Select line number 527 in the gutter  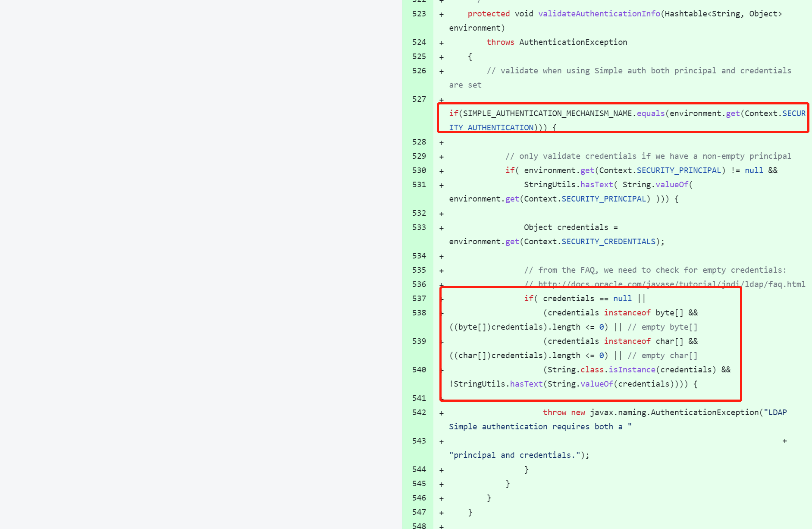tap(419, 99)
